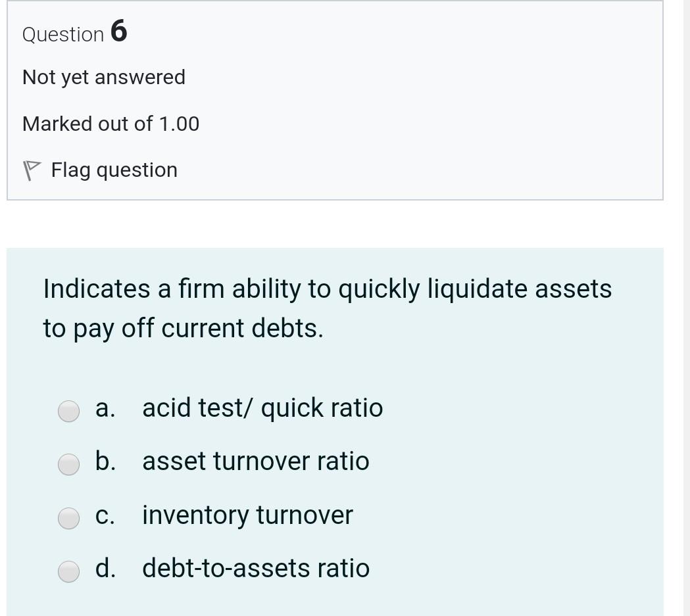Click the 'Question' heading word
Image resolution: width=690 pixels, height=616 pixels.
(63, 35)
